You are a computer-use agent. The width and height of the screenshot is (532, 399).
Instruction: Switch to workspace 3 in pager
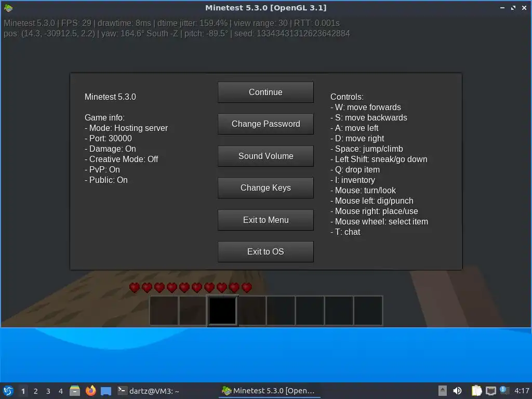[48, 391]
